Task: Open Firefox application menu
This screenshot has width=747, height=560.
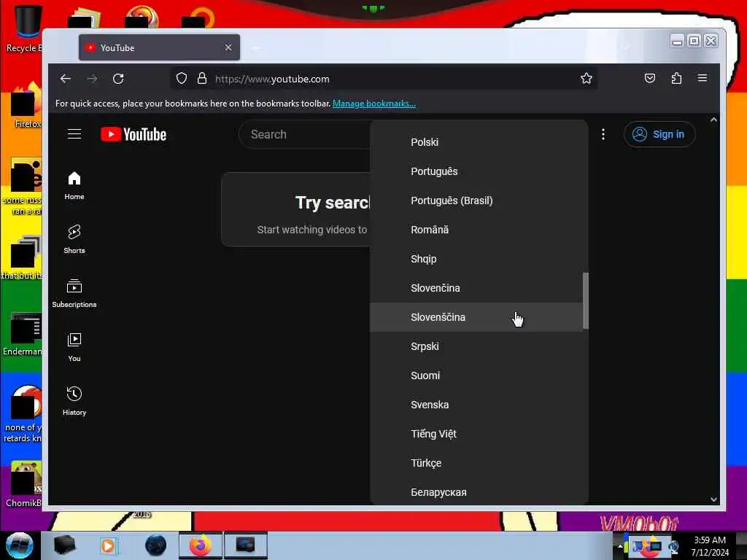Action: pyautogui.click(x=703, y=78)
